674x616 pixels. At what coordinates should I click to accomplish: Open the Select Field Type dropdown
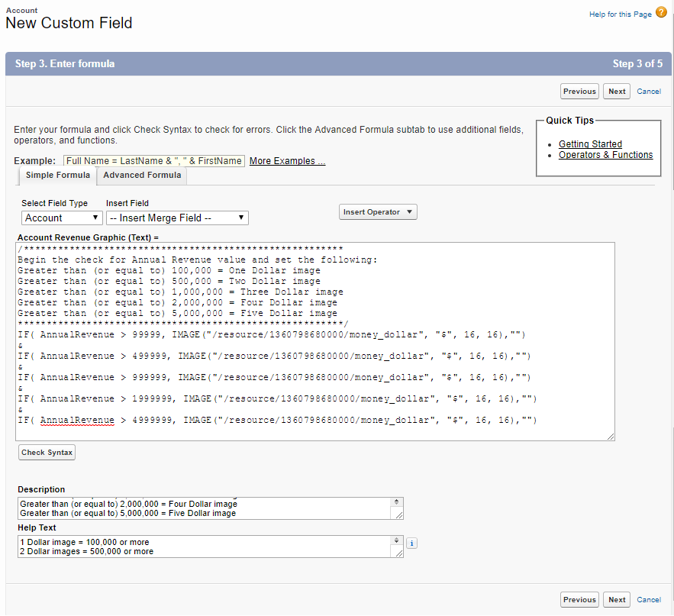[62, 218]
